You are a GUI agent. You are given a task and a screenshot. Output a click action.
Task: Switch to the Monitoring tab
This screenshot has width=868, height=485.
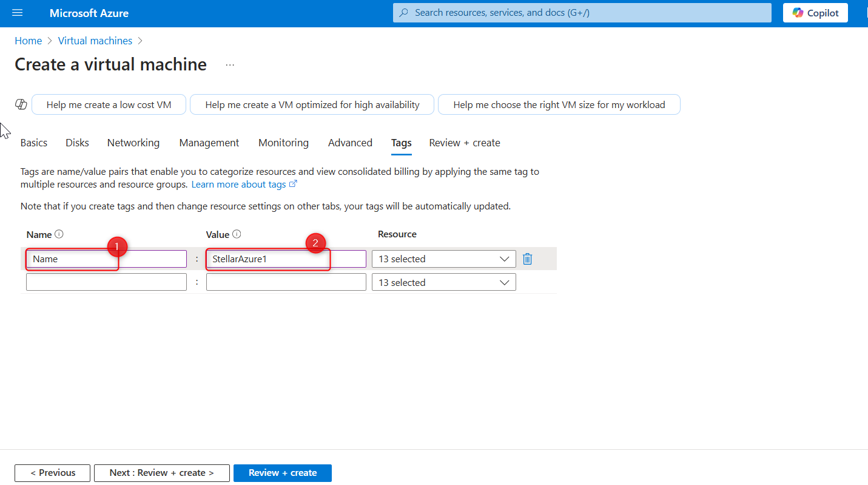click(284, 143)
